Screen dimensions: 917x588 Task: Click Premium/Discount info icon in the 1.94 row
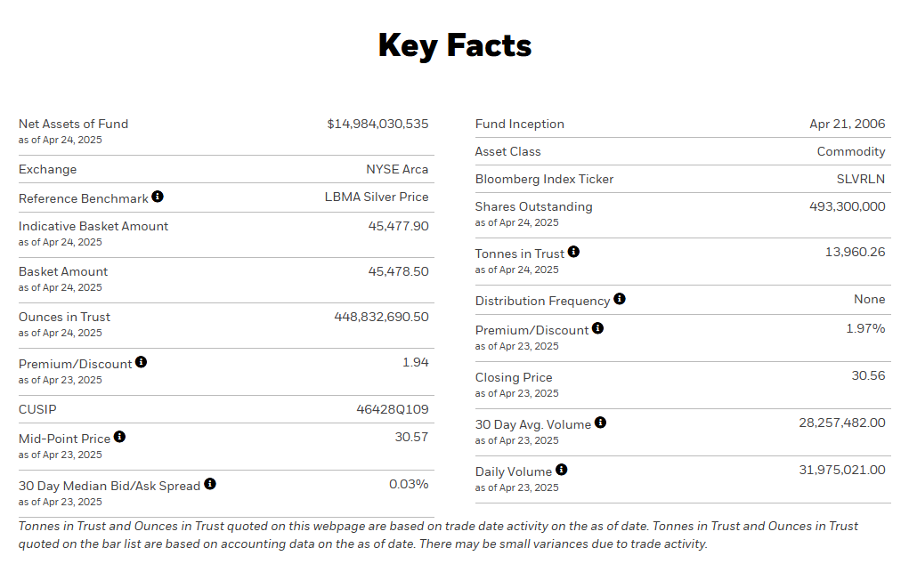[x=142, y=362]
